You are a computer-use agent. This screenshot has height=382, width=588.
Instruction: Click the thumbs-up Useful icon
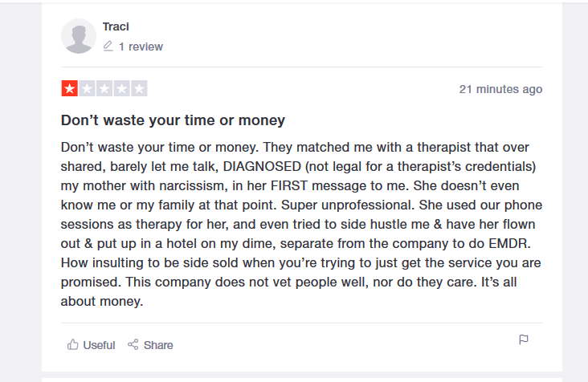[x=73, y=345]
